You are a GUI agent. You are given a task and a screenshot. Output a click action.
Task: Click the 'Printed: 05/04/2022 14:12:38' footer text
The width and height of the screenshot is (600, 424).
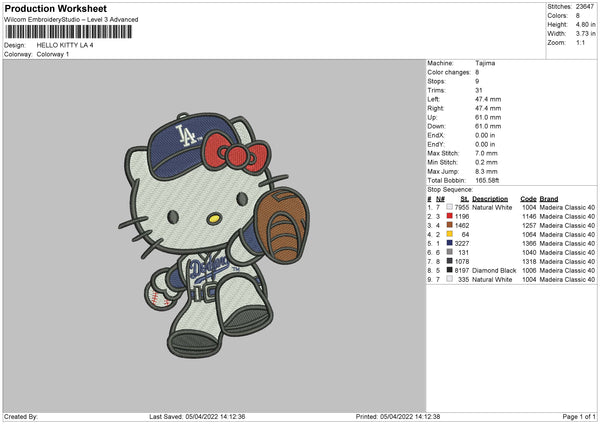click(x=398, y=417)
